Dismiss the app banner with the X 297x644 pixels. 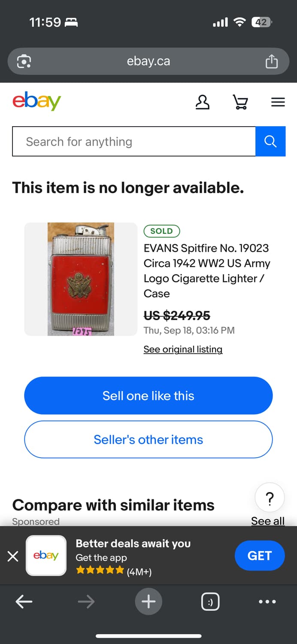[x=13, y=556]
